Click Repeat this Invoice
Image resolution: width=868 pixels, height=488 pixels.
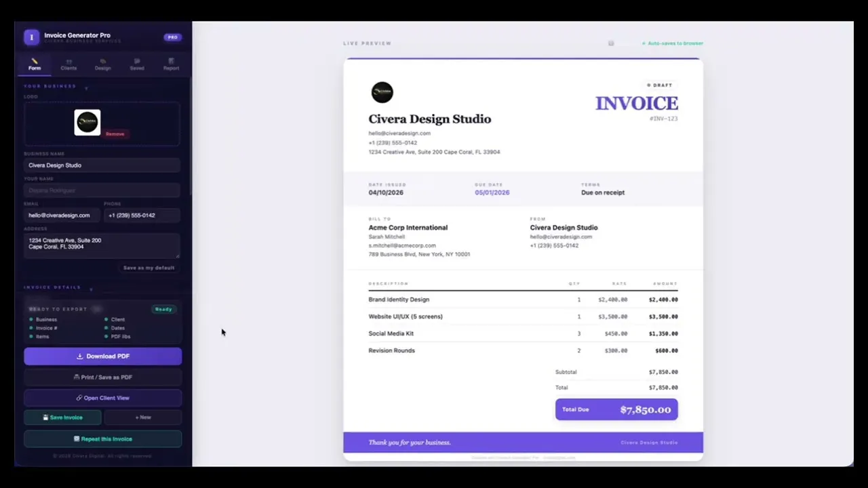point(103,439)
